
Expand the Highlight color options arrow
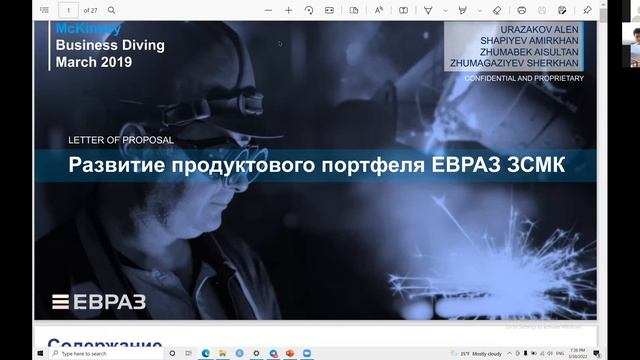pos(480,11)
